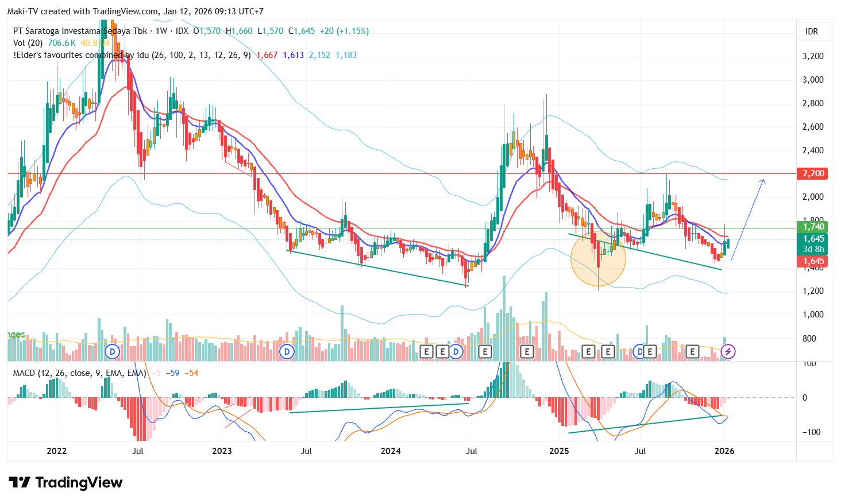The height and width of the screenshot is (504, 841).
Task: Open the earnings marker just after July 2024
Action: tap(485, 351)
